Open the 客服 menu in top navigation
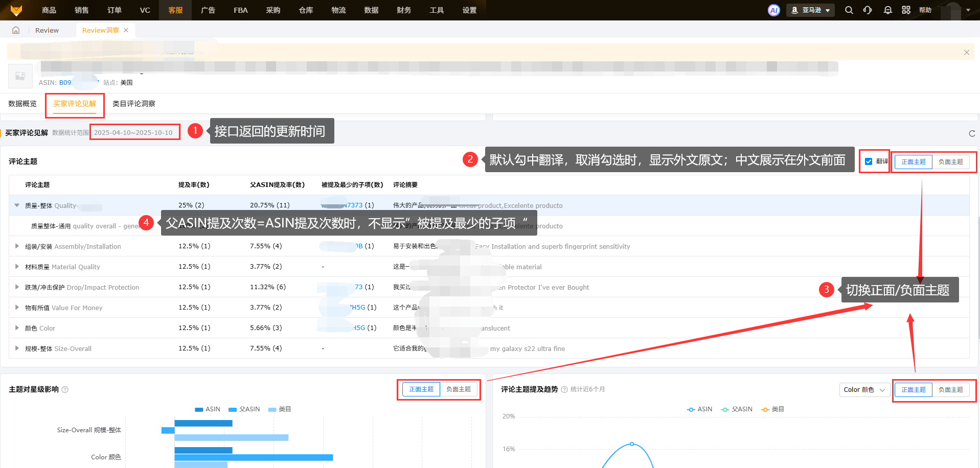The width and height of the screenshot is (980, 468). [175, 10]
